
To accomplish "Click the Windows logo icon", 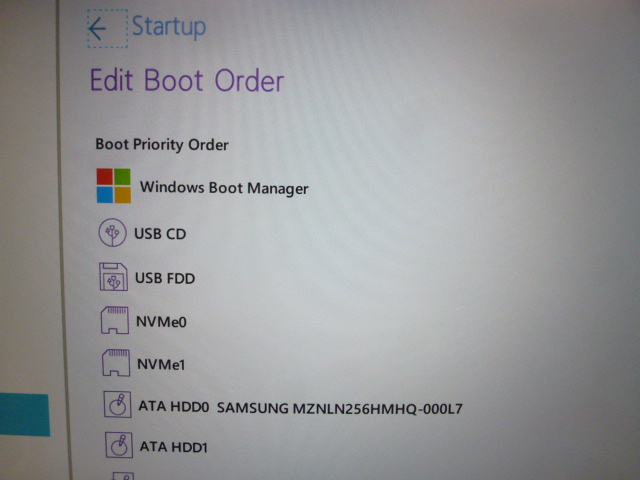I will coord(113,185).
